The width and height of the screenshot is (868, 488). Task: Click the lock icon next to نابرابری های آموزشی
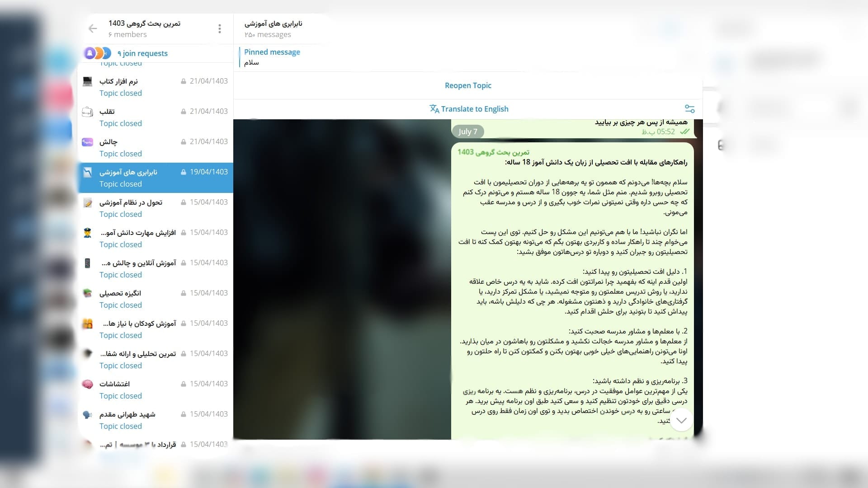tap(184, 172)
